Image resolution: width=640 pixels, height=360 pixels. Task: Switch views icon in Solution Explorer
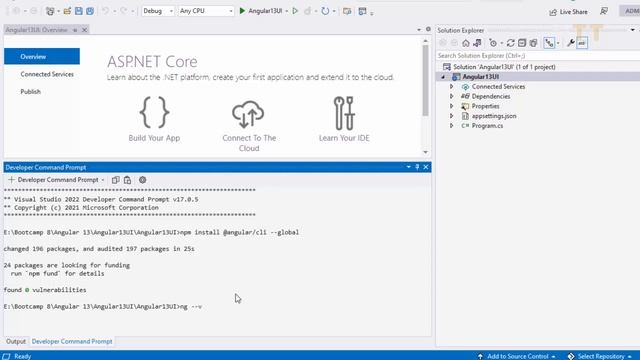tap(477, 43)
